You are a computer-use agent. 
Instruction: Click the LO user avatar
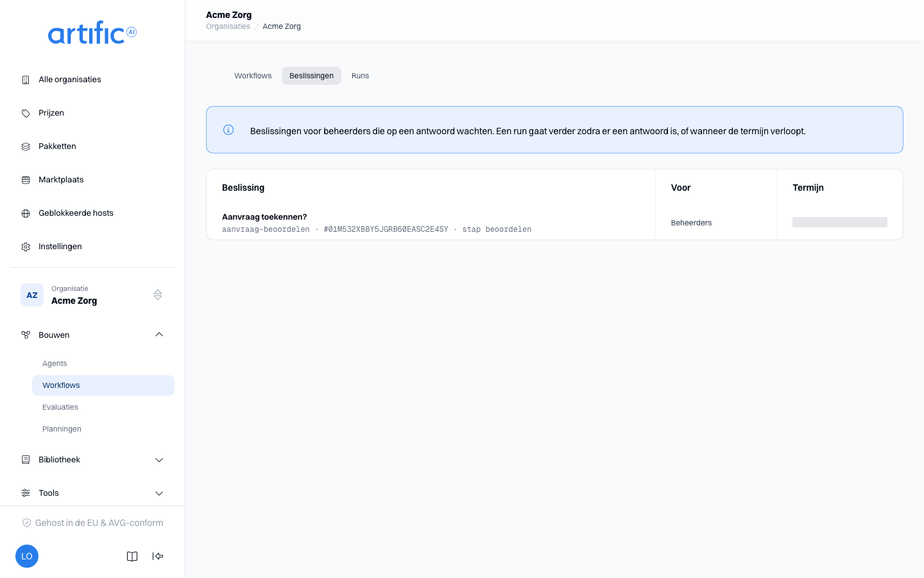point(27,556)
